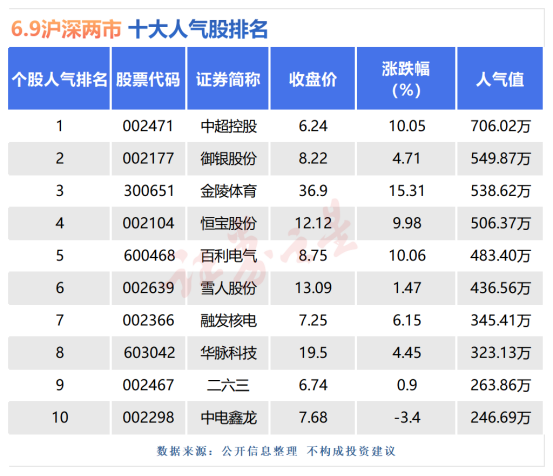Click popularity value 246.69万
553x476 pixels.
point(500,418)
